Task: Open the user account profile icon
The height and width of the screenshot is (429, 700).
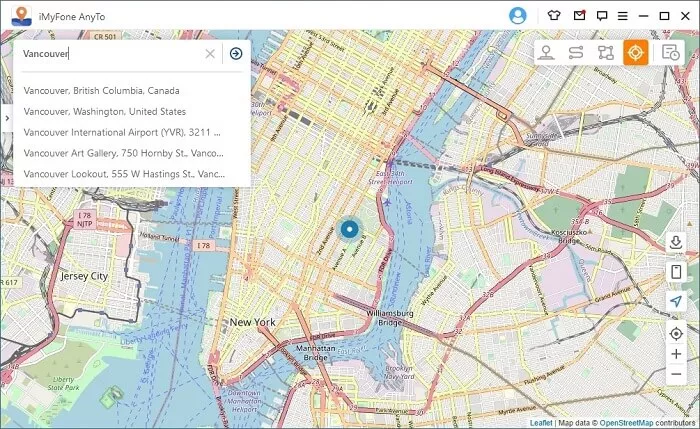Action: point(517,16)
